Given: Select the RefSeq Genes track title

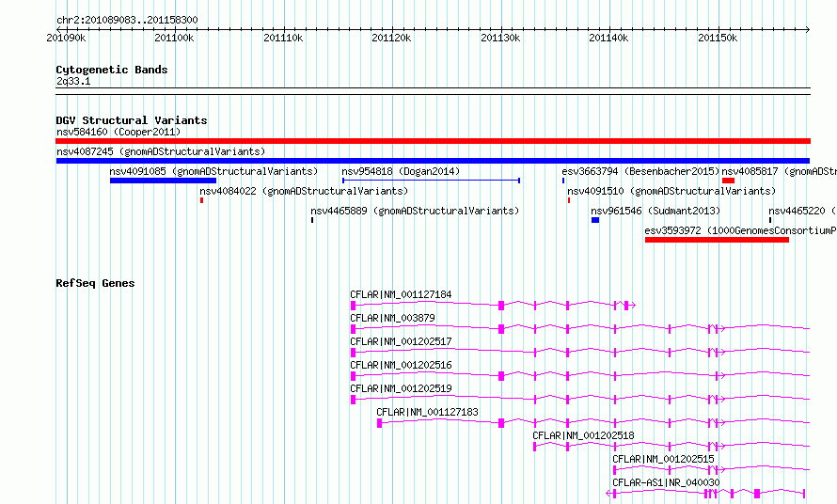Looking at the screenshot, I should (x=95, y=283).
